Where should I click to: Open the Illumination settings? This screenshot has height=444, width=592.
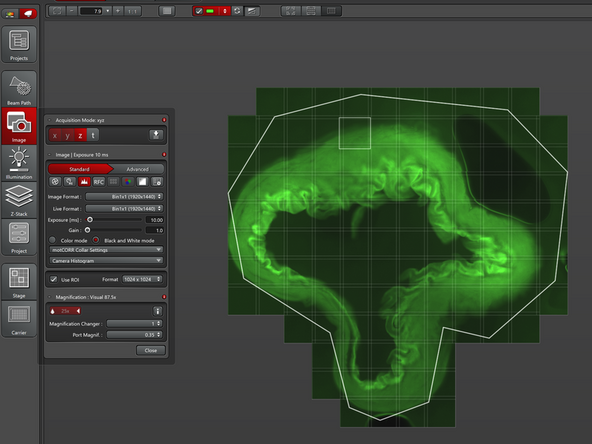pyautogui.click(x=19, y=163)
